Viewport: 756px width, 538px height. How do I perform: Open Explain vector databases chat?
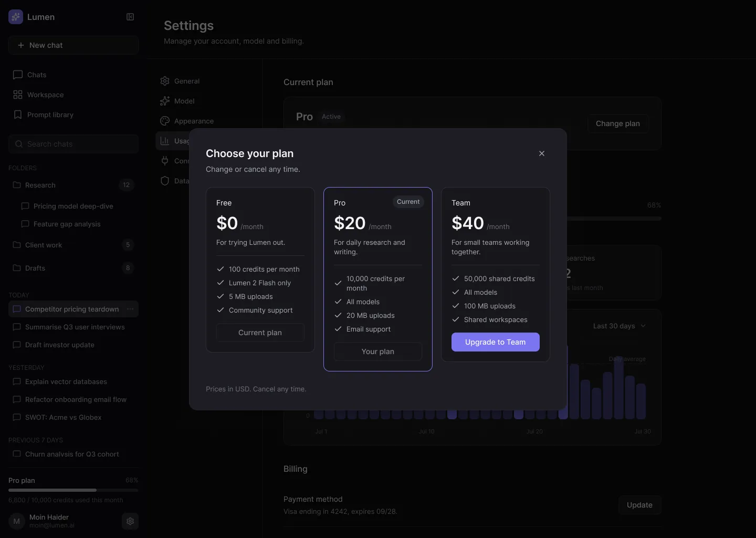(73, 381)
